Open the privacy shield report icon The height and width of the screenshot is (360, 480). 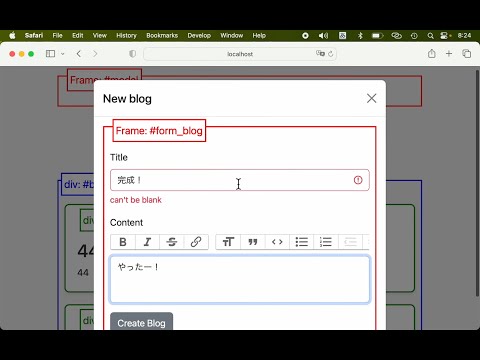click(x=132, y=54)
